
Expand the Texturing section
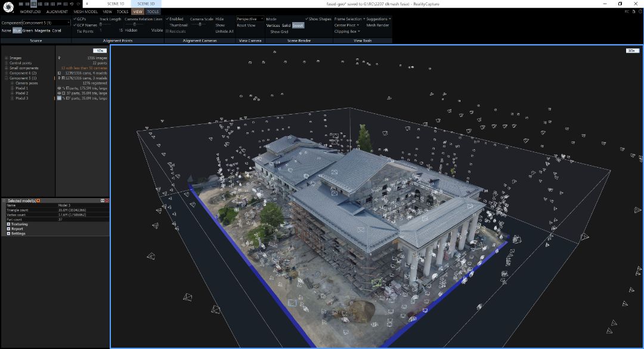point(9,224)
